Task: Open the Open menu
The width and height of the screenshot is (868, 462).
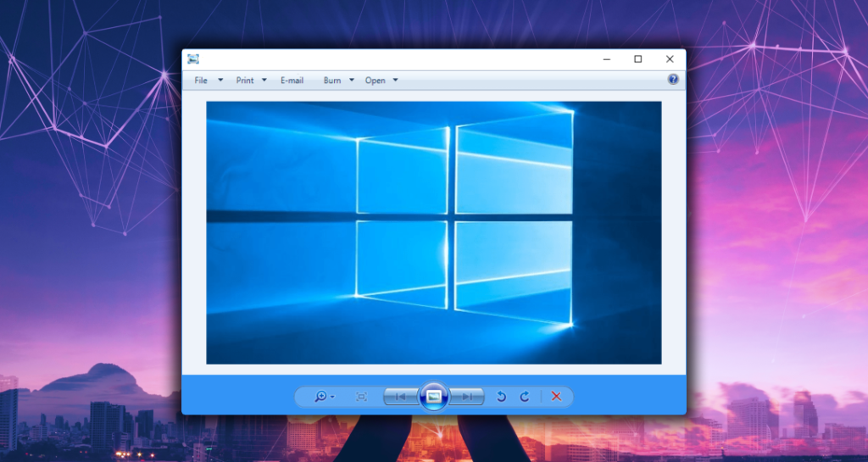Action: tap(375, 81)
